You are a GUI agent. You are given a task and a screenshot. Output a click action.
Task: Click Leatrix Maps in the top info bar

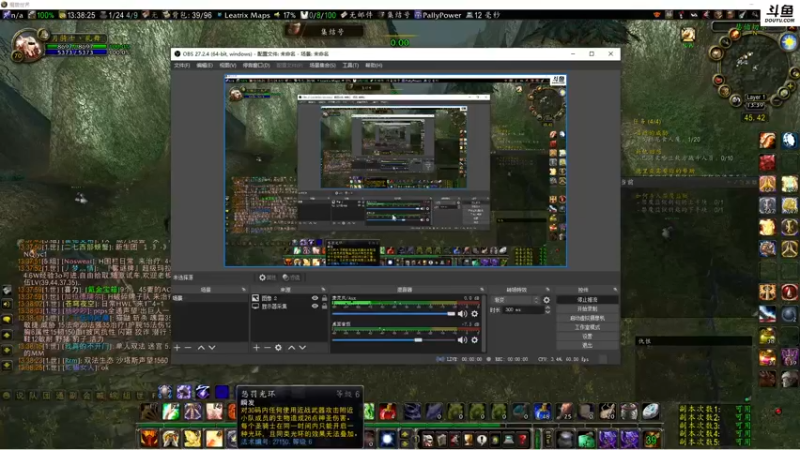246,15
